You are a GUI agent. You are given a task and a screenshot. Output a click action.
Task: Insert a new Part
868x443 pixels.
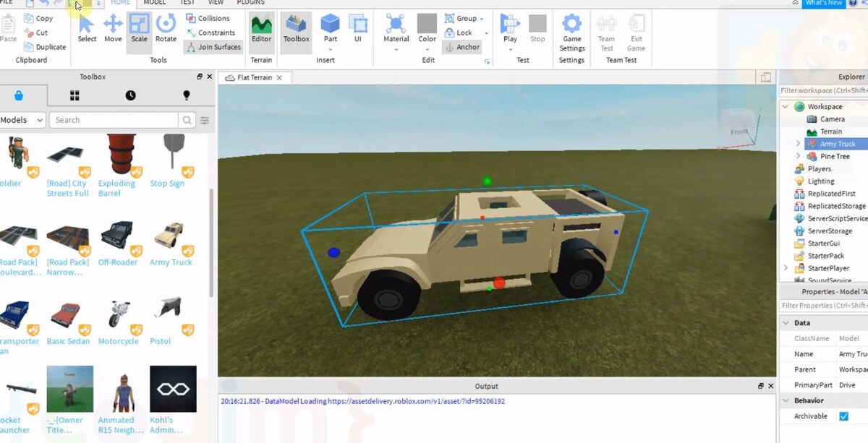(331, 29)
